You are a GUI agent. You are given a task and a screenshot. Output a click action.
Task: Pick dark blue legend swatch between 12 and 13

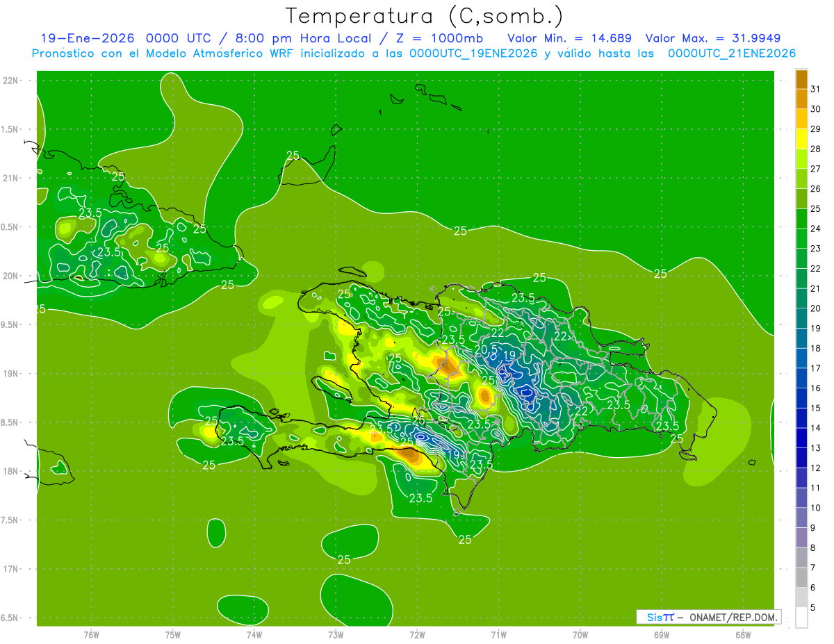coord(801,459)
